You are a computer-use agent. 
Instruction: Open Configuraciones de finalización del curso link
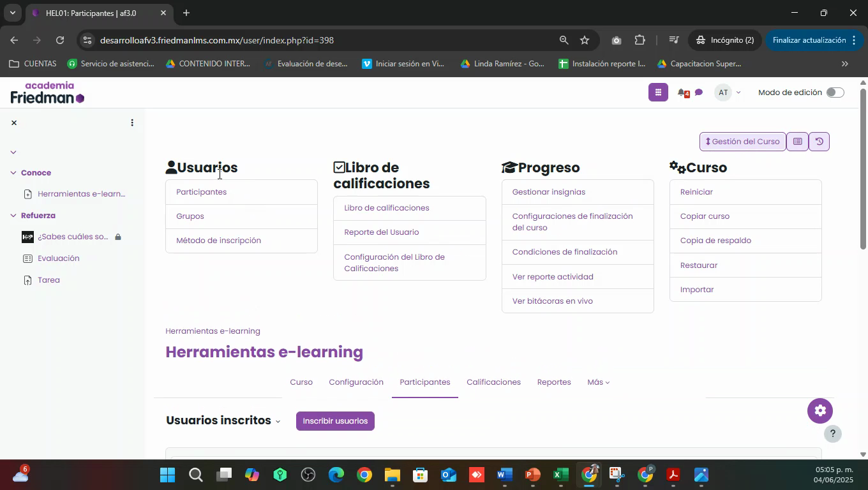pyautogui.click(x=572, y=222)
